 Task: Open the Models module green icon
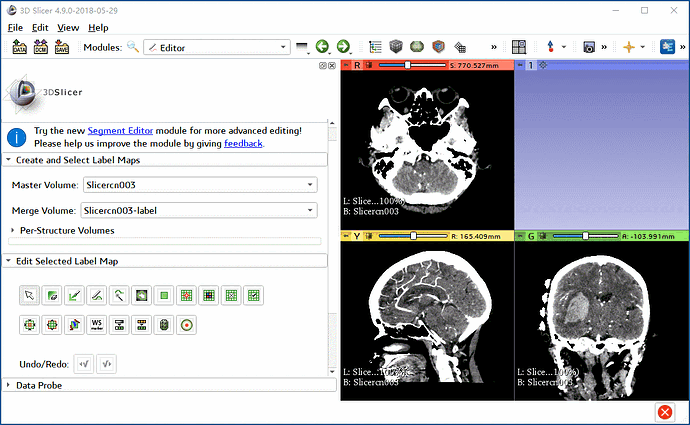tap(417, 46)
